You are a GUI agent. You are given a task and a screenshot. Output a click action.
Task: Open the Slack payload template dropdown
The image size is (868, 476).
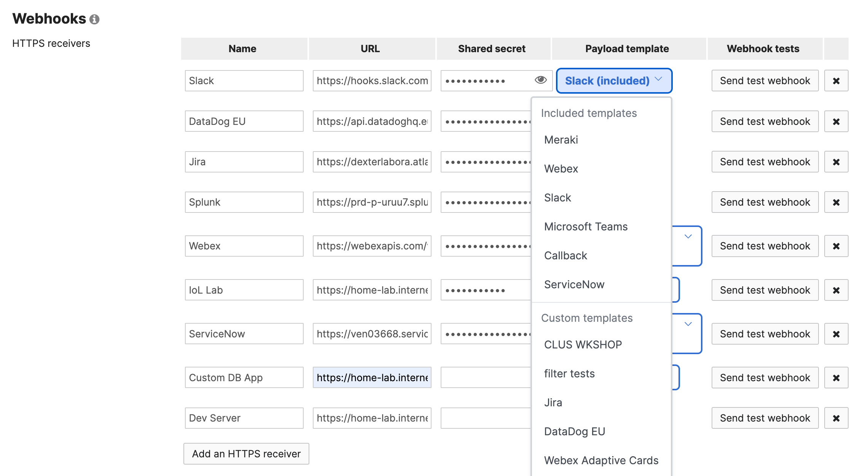click(613, 80)
